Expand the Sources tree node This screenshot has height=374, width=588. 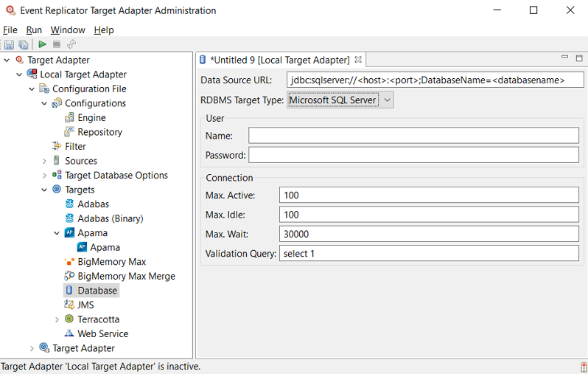[x=44, y=161]
